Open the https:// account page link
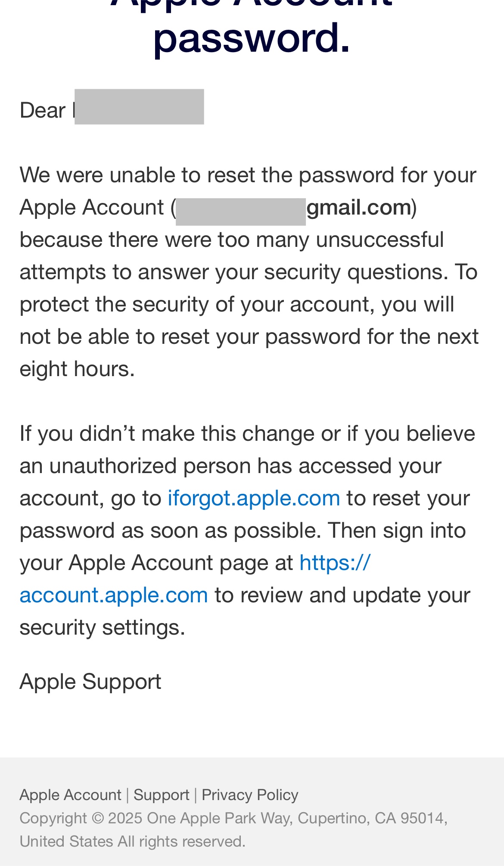 335,563
